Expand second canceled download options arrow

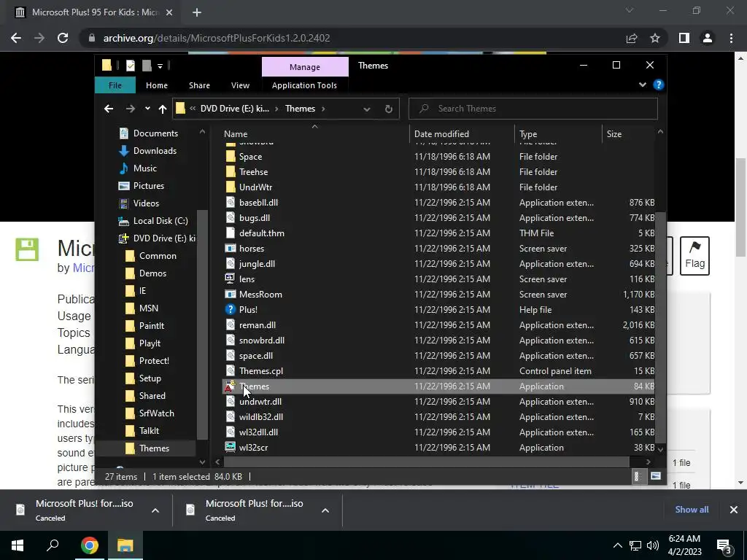(x=325, y=510)
